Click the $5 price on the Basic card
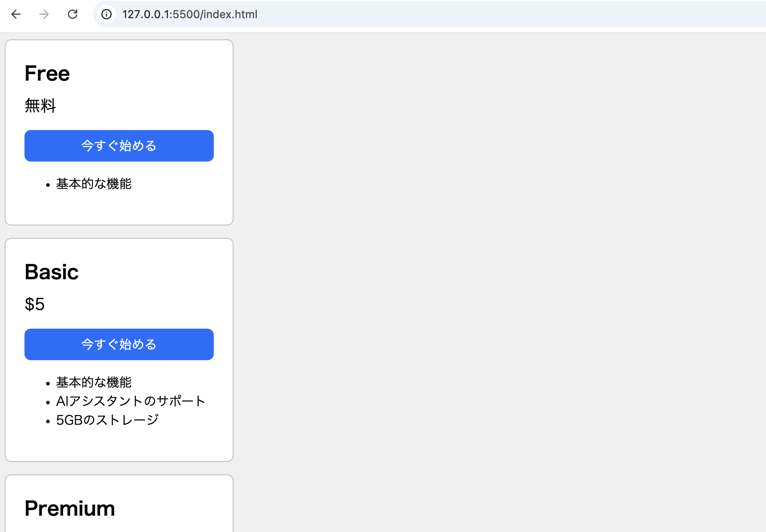This screenshot has height=532, width=766. coord(35,304)
